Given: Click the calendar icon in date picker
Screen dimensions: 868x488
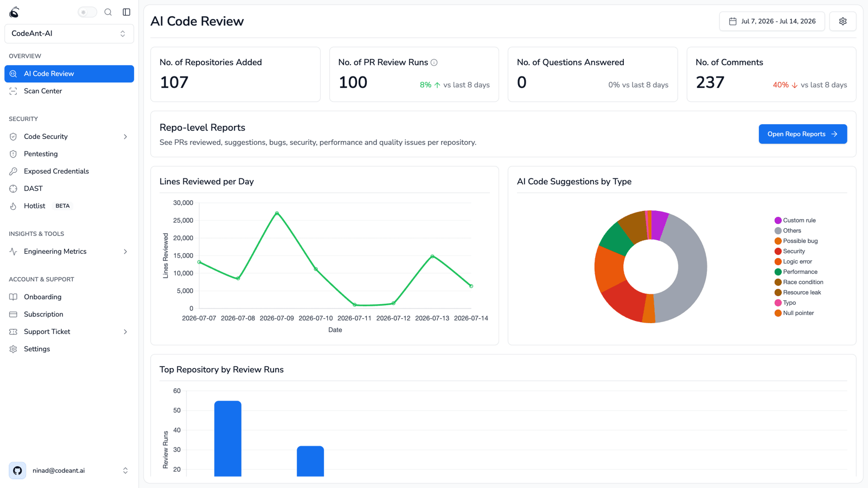Looking at the screenshot, I should [x=733, y=21].
